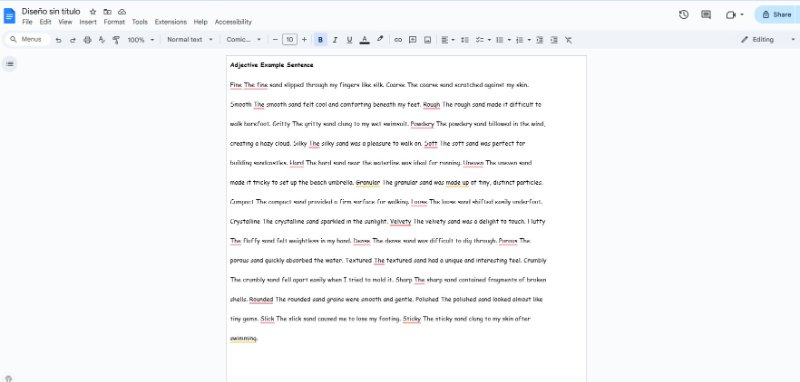Open the text alignment dropdown
The image size is (800, 382).
tap(448, 39)
